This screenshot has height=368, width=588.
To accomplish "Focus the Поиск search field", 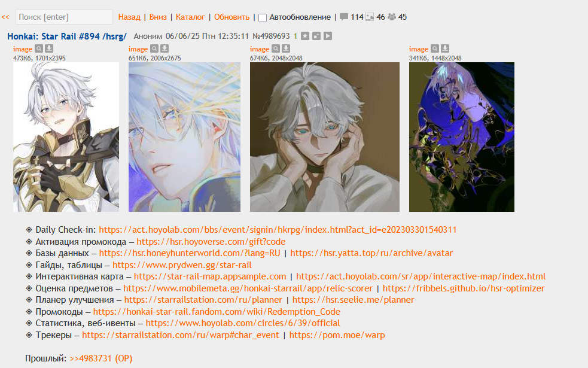I will pos(64,17).
